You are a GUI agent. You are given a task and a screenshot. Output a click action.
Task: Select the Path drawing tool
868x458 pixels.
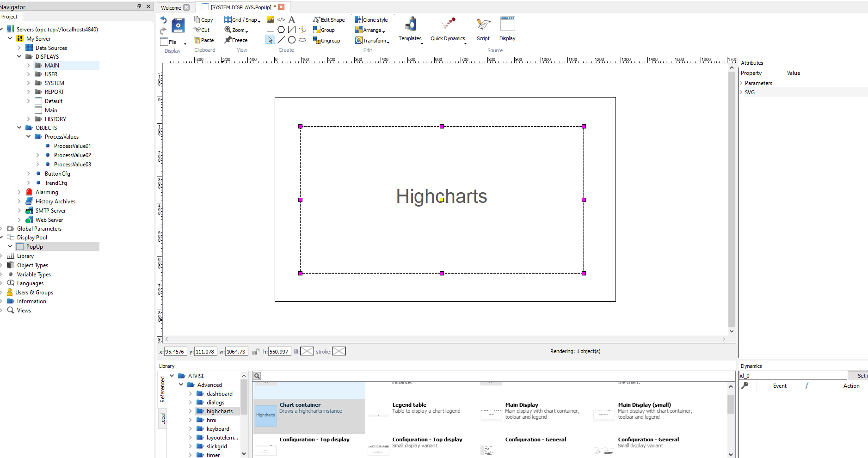[x=302, y=30]
